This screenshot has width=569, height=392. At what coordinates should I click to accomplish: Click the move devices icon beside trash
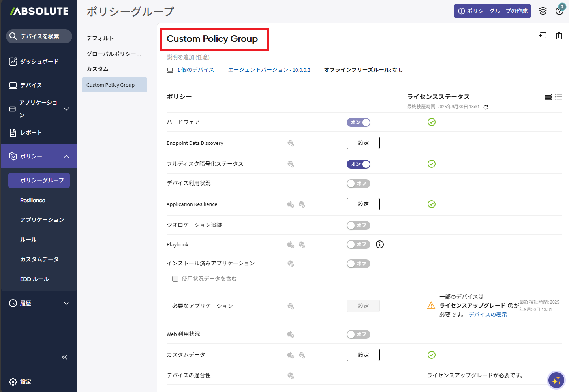(543, 36)
